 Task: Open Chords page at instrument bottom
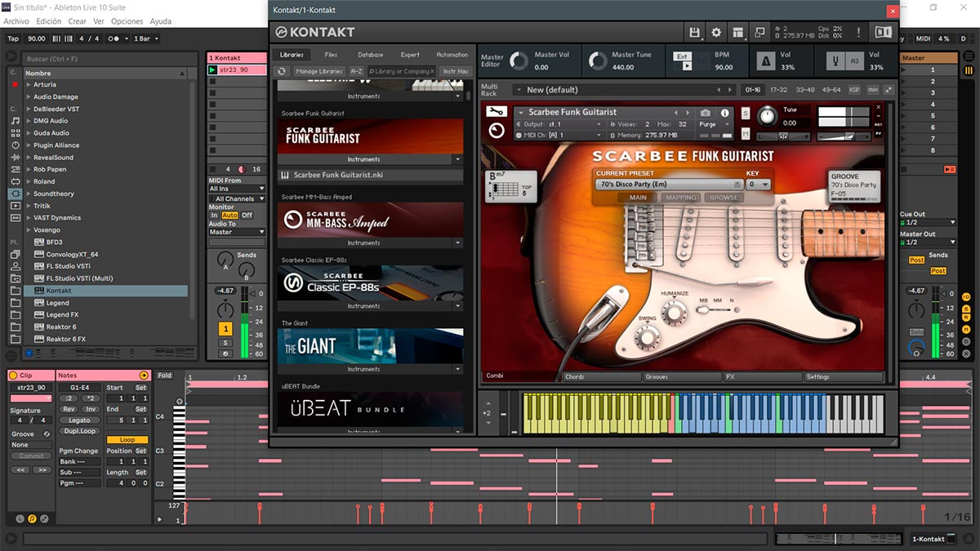[x=602, y=377]
